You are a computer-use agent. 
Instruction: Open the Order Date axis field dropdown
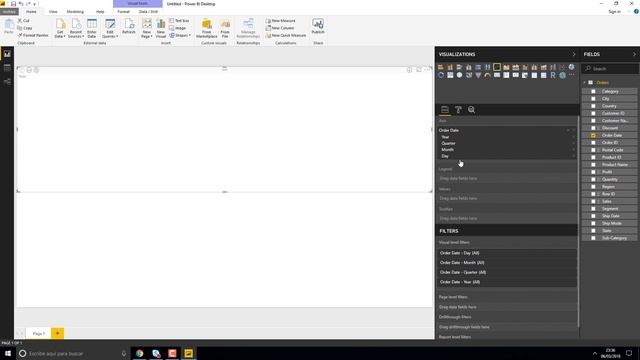point(568,130)
